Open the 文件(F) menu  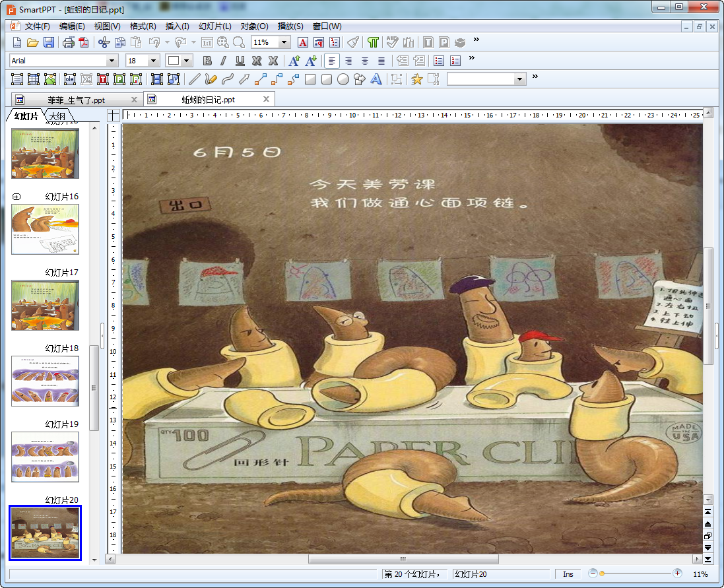38,26
